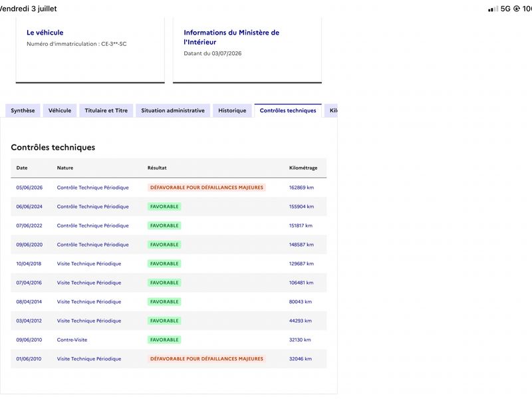Click the FAVORABLE badge for 03/04/2012

pos(164,321)
